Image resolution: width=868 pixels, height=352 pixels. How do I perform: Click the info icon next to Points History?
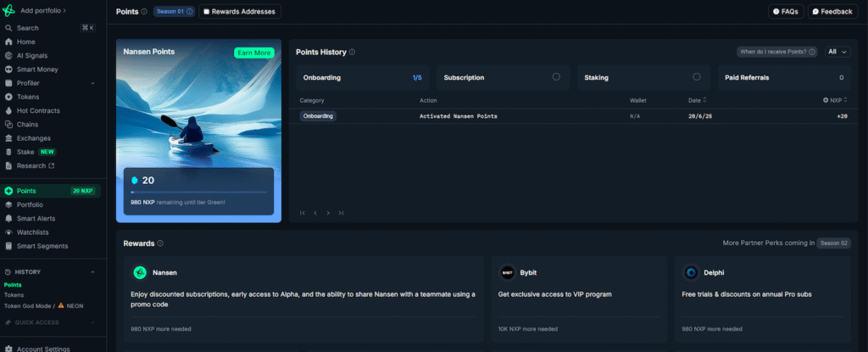click(352, 52)
